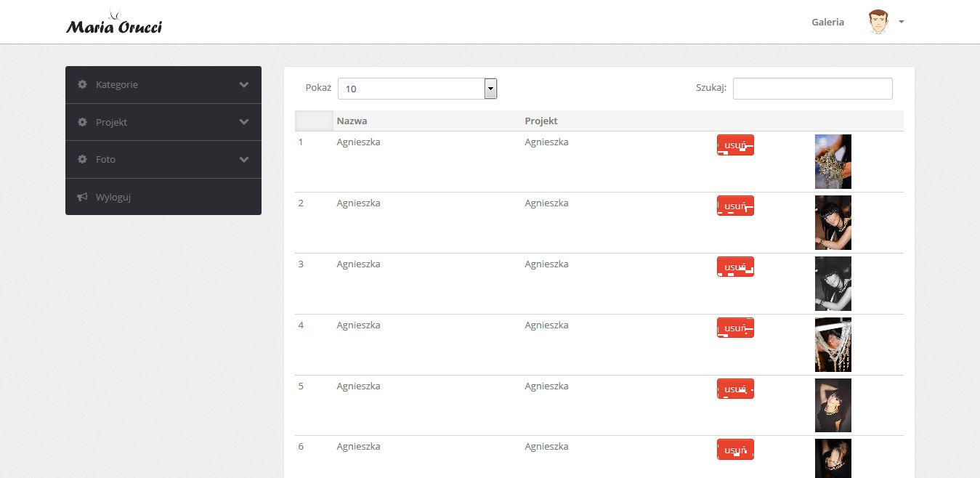The height and width of the screenshot is (478, 980).
Task: Open the Pokaż entries dropdown
Action: [417, 89]
